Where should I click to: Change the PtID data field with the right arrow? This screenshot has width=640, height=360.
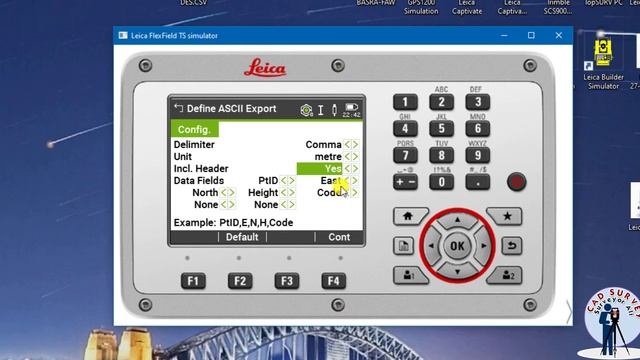292,180
